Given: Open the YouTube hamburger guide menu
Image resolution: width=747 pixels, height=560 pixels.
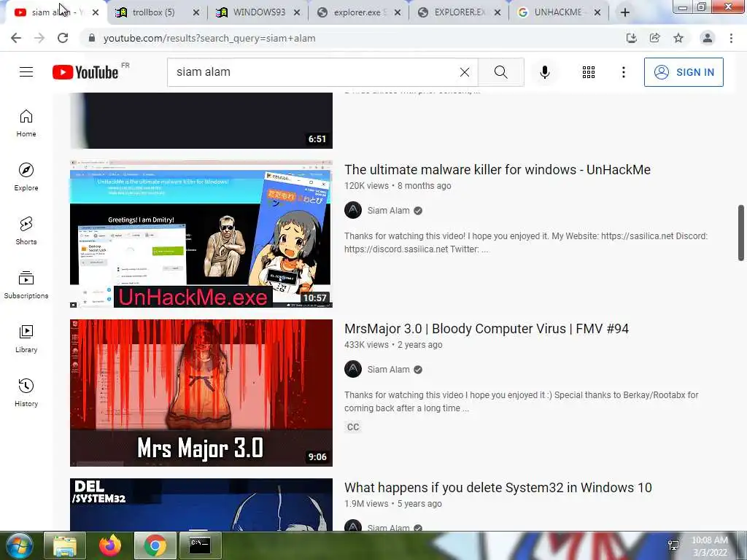Looking at the screenshot, I should click(26, 72).
